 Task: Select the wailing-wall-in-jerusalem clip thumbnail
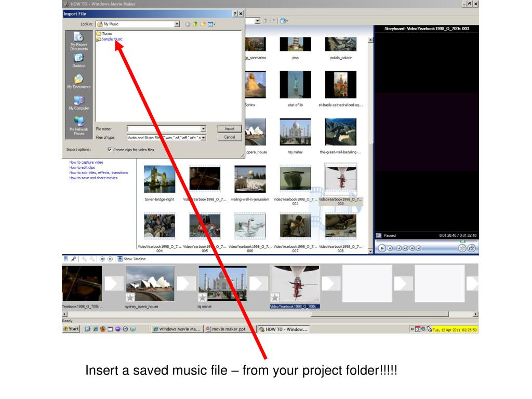point(250,179)
